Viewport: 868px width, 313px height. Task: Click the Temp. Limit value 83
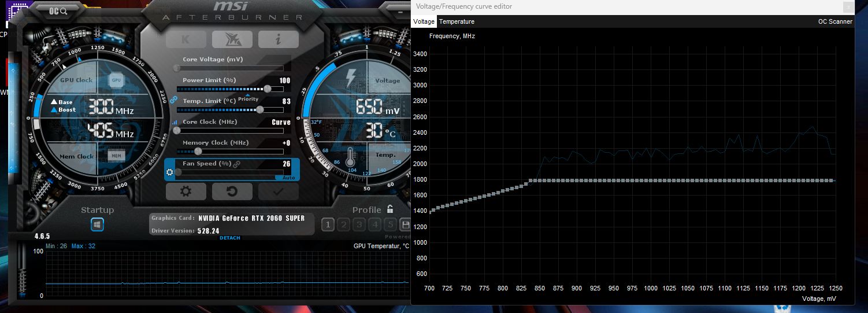pos(287,101)
